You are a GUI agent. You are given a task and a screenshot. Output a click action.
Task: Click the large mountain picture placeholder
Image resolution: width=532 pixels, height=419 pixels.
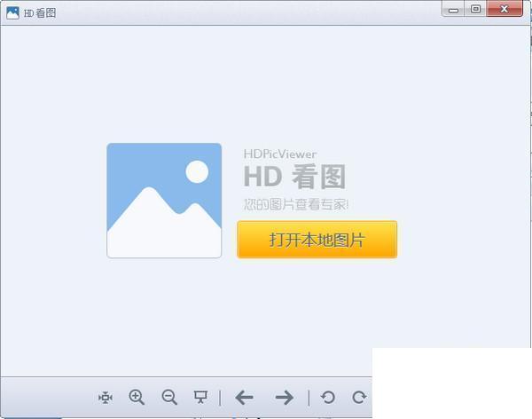coord(164,201)
